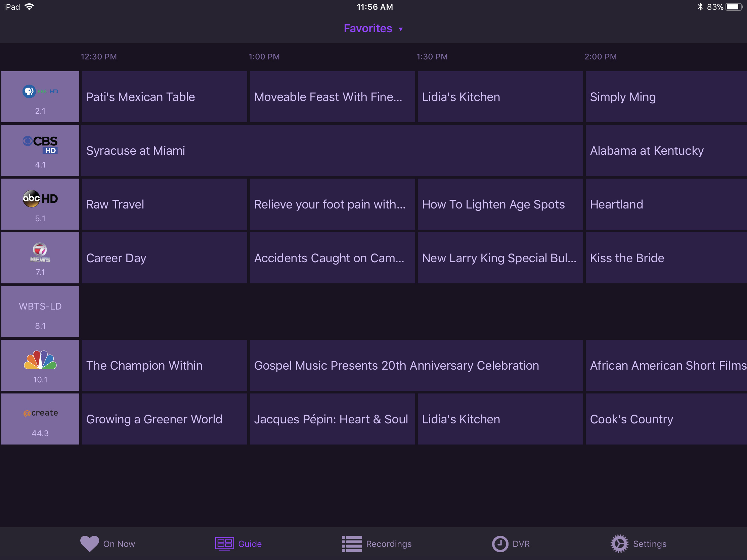
Task: Open Syracuse at Miami program details
Action: click(332, 150)
